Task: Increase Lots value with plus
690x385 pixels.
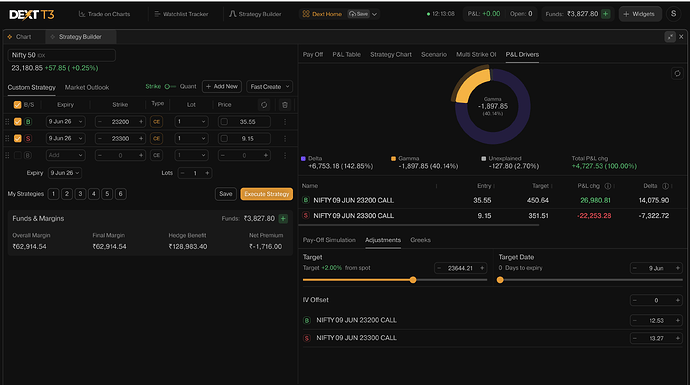Action: click(207, 173)
